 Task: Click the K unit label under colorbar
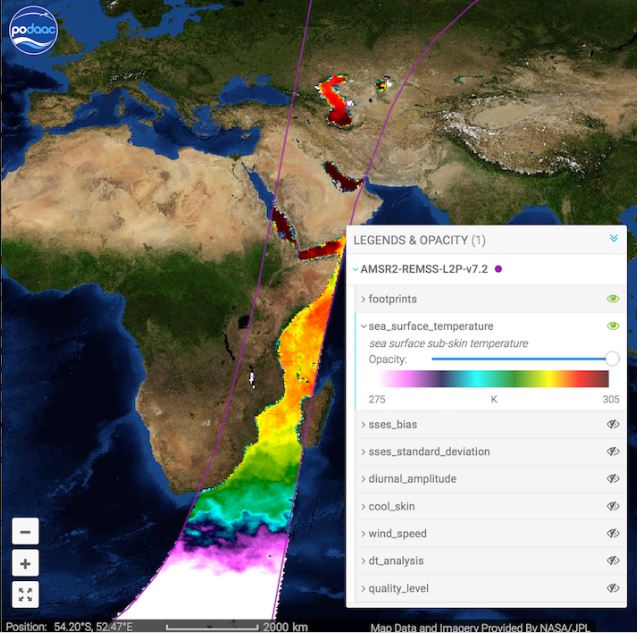(x=494, y=399)
